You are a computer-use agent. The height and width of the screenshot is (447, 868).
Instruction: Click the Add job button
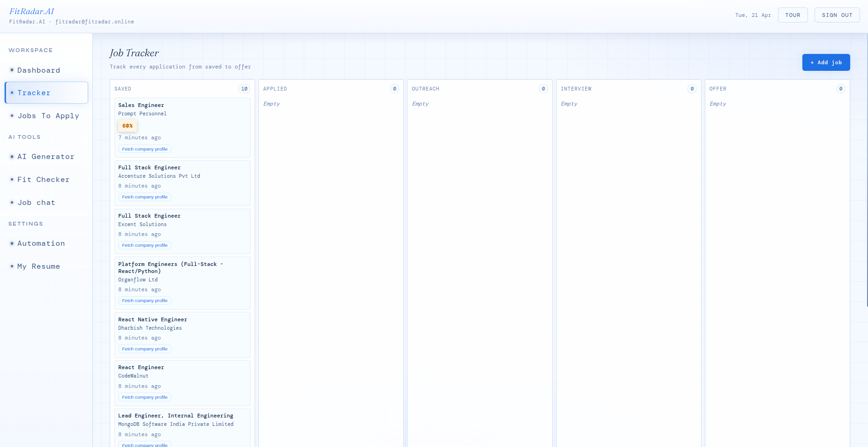826,62
